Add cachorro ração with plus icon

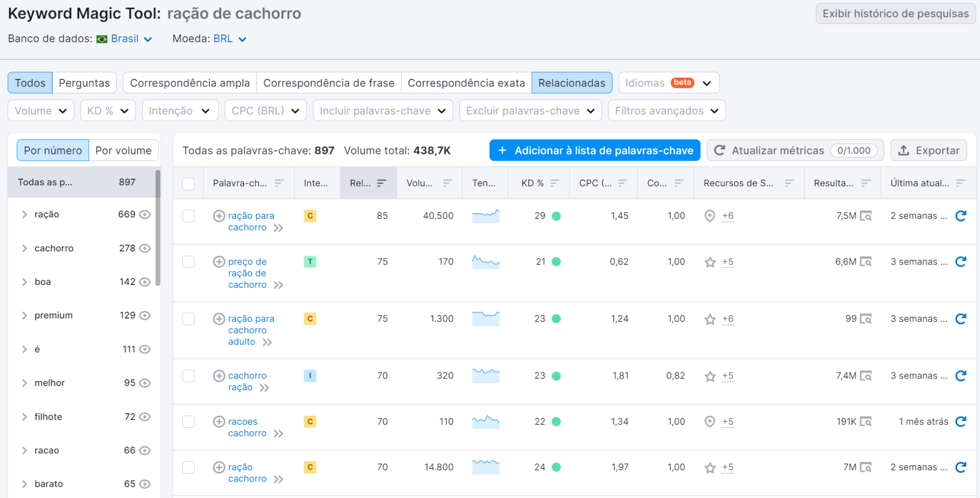[x=219, y=376]
